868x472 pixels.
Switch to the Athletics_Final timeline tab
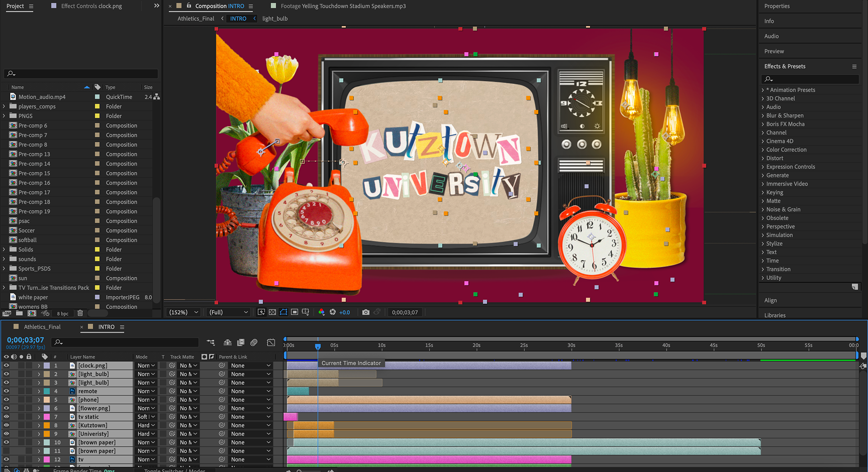point(42,327)
